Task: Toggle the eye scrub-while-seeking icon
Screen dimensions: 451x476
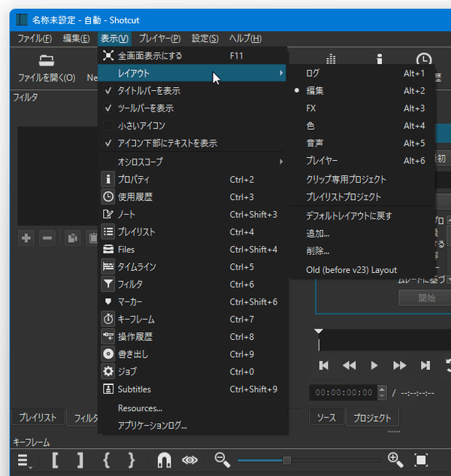Action: click(x=189, y=460)
